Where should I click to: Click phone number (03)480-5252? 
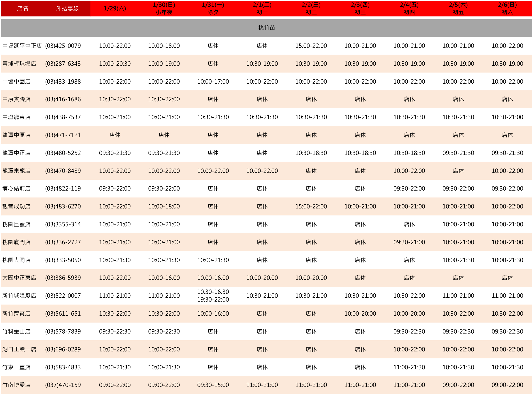coord(63,153)
